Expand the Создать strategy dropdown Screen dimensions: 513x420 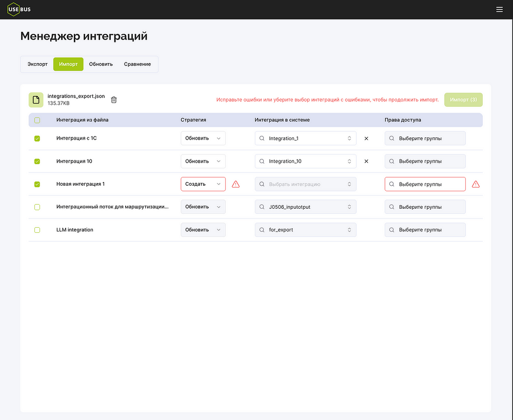point(203,184)
